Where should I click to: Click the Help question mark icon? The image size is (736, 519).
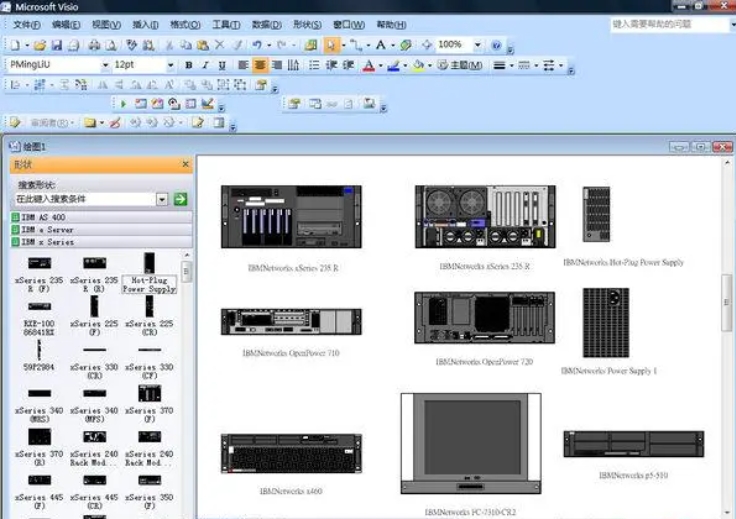tap(497, 45)
